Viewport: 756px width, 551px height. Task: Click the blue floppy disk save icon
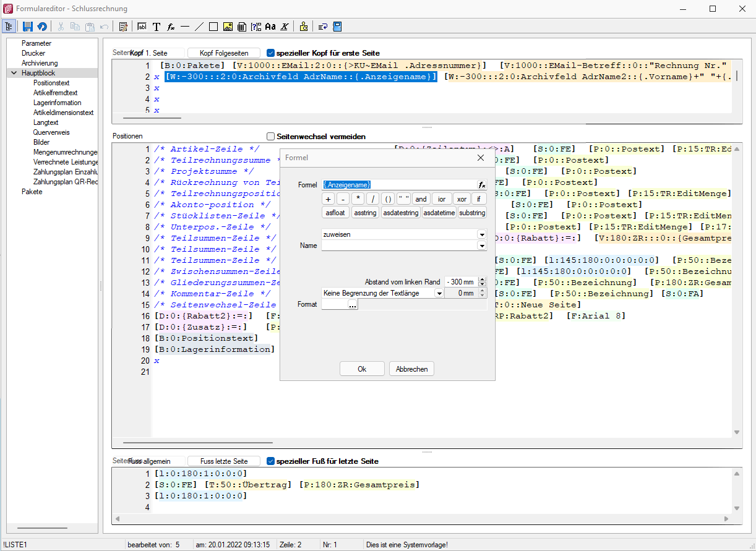27,27
